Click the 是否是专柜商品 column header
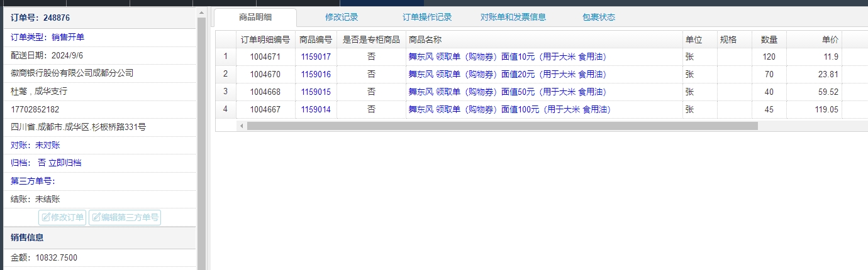This screenshot has width=868, height=270. [x=371, y=40]
